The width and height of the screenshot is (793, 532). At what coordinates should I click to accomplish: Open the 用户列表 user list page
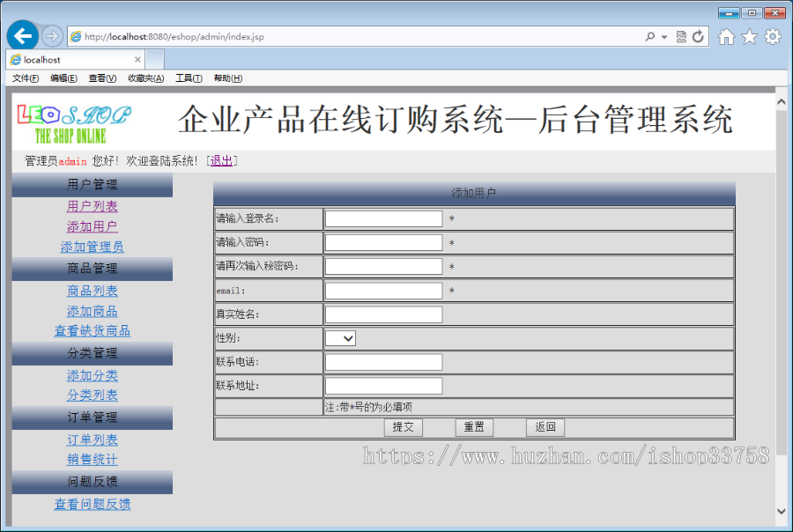[x=92, y=206]
